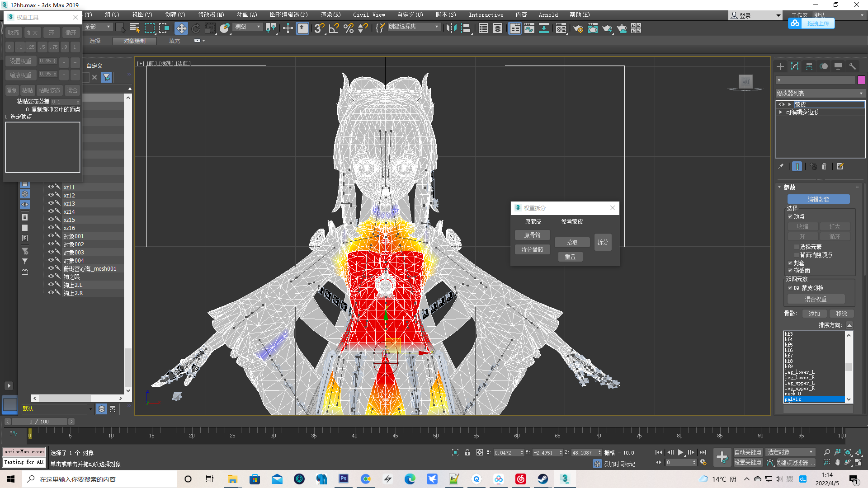
Task: Click the Align tool icon
Action: [x=466, y=28]
